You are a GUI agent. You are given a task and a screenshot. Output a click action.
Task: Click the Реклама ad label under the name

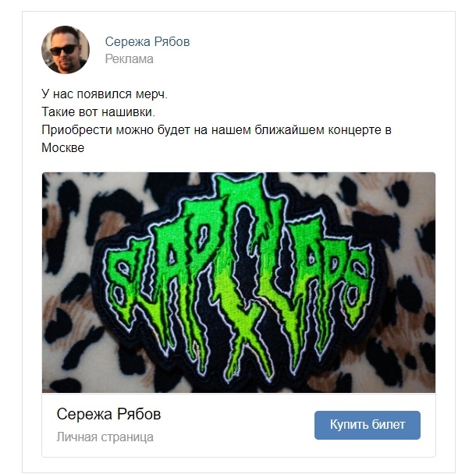point(129,58)
